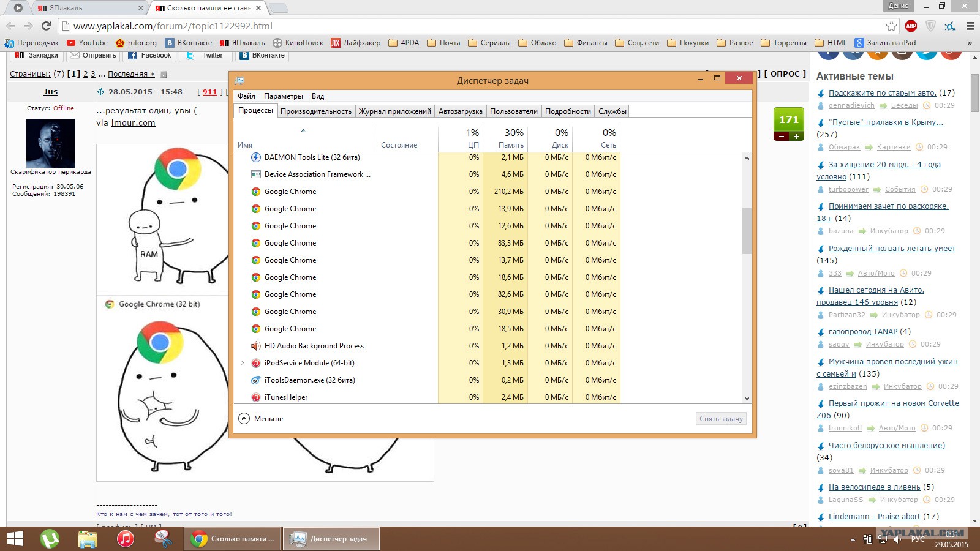The image size is (980, 551).
Task: Share the topic via the Twitter button
Action: (206, 55)
